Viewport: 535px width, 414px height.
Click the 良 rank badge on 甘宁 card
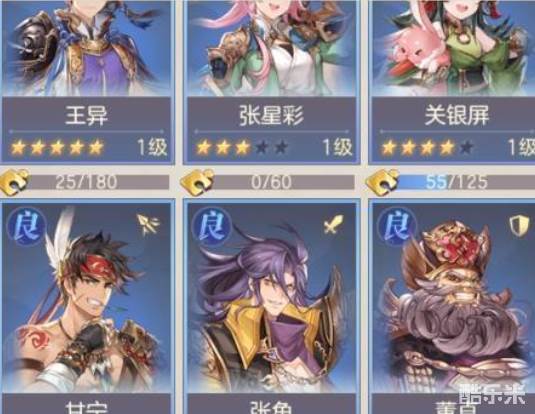click(x=26, y=226)
